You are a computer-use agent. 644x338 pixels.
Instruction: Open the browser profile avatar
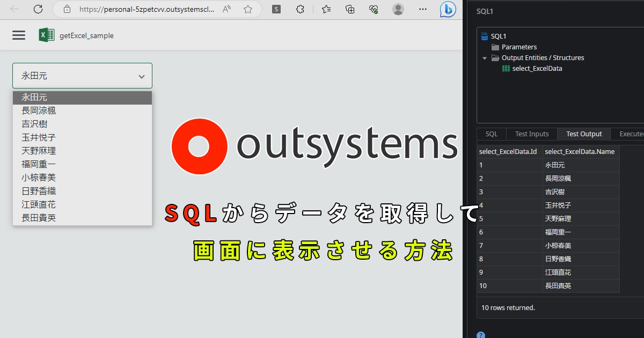398,9
